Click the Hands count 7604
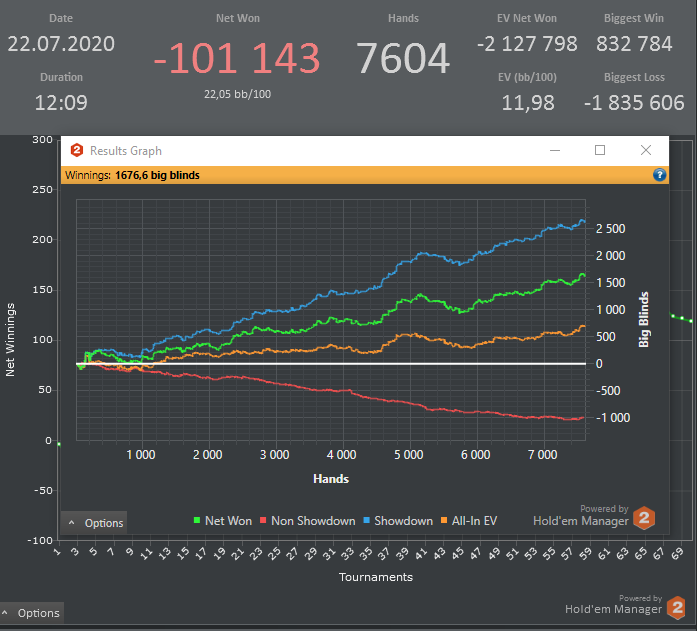 pos(403,58)
